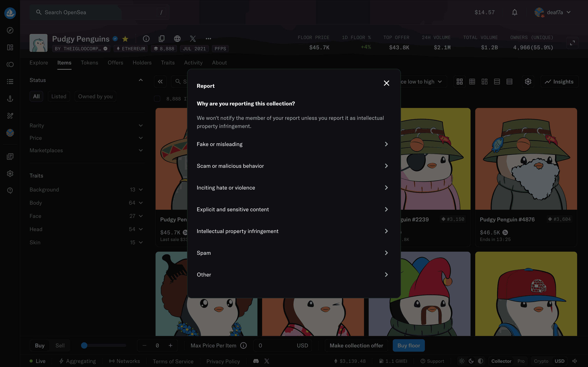
Task: Switch to the dark mode moon icon
Action: (471, 361)
